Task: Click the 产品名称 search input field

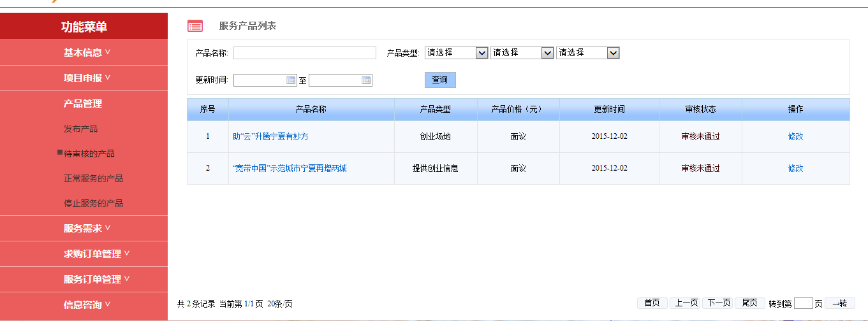Action: [305, 53]
